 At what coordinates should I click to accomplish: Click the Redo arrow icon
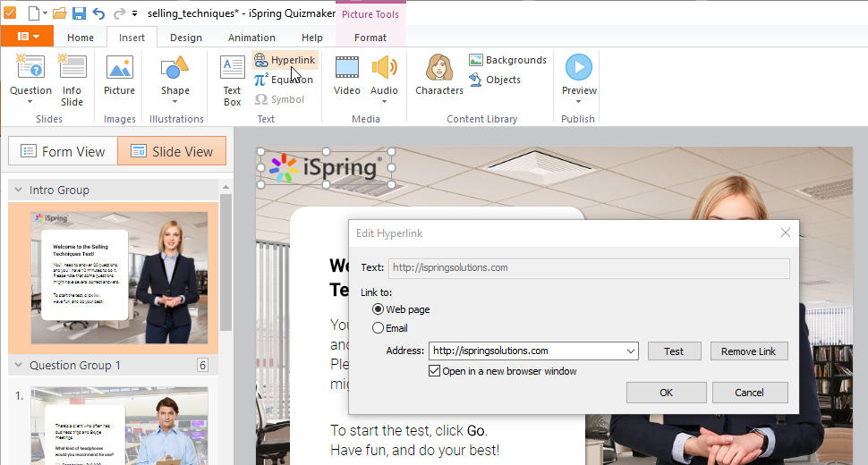point(119,13)
